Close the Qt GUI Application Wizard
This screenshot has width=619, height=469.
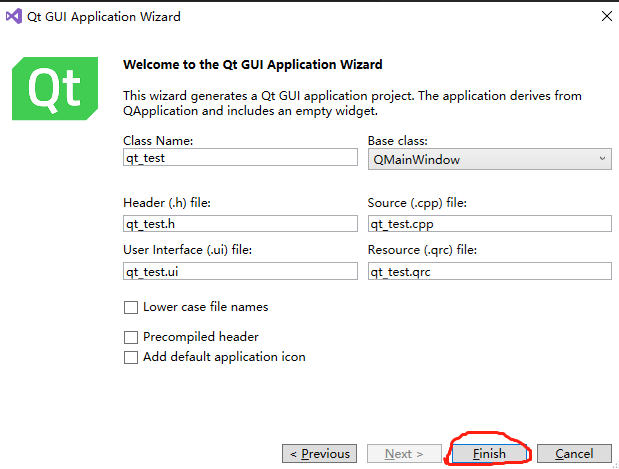[x=606, y=16]
